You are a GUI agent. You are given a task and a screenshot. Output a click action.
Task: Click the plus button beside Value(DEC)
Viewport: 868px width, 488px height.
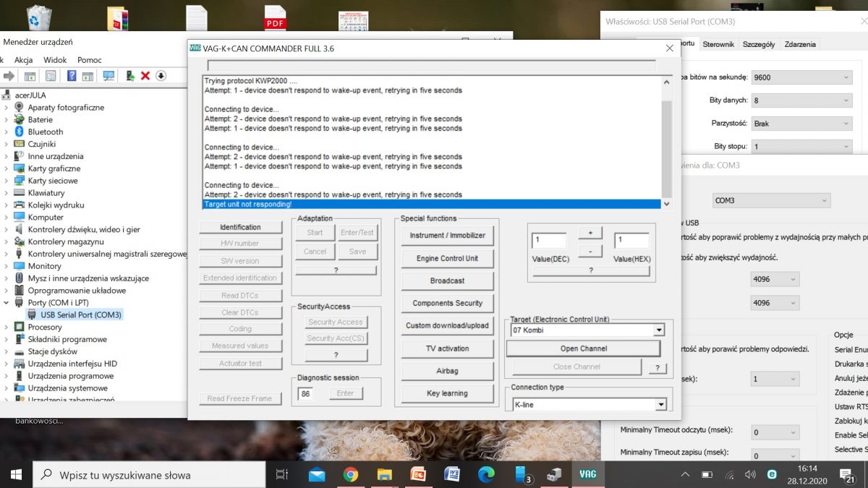click(590, 233)
